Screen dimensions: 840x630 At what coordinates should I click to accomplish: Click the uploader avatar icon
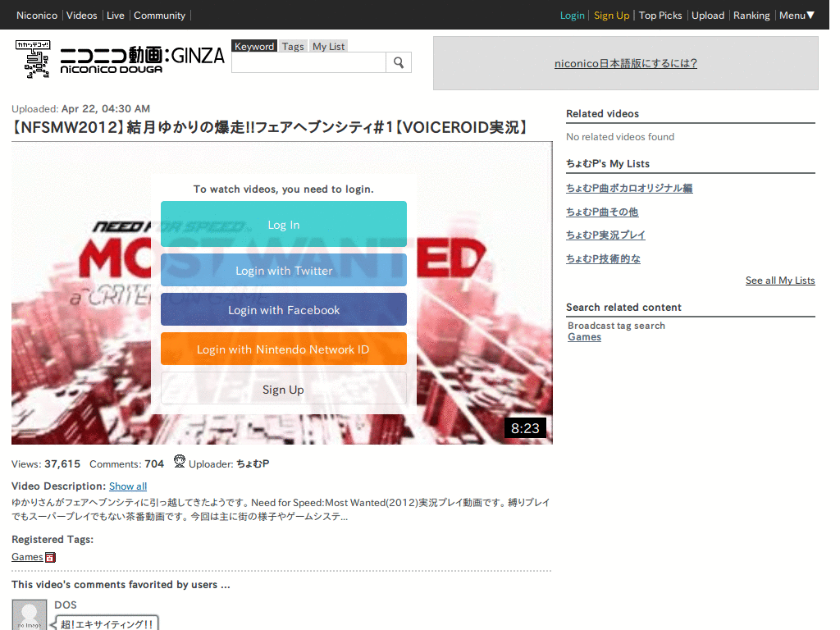tap(180, 461)
